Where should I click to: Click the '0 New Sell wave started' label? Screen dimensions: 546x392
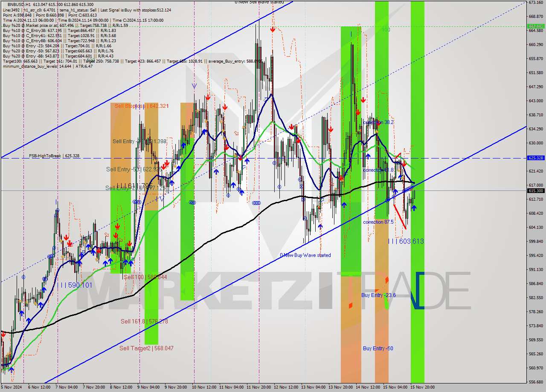[259, 2]
